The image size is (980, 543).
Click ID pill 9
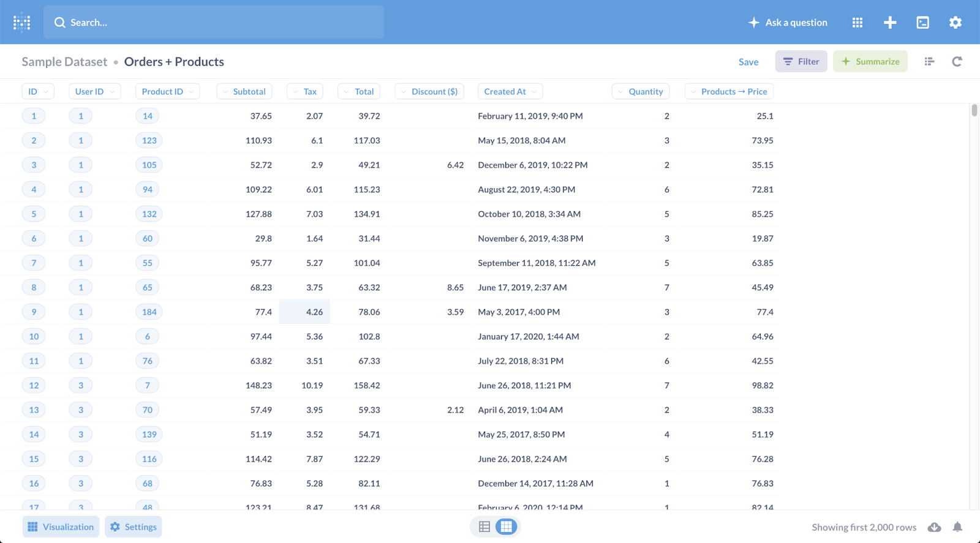tap(34, 312)
